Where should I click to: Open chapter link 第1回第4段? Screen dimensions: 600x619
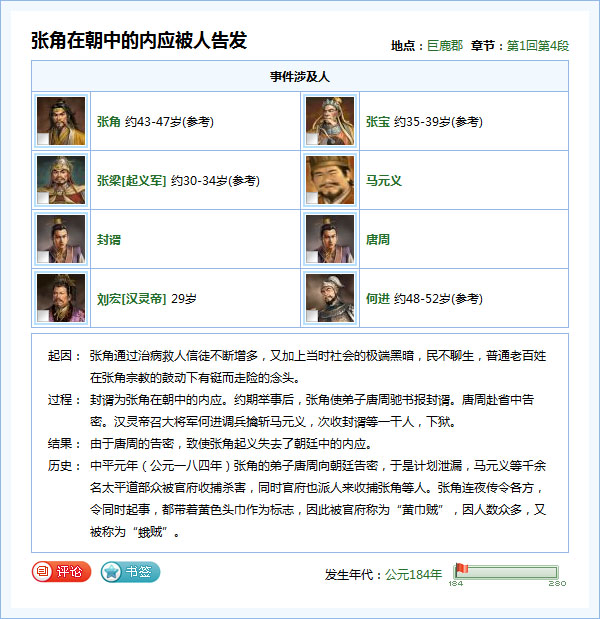point(538,46)
